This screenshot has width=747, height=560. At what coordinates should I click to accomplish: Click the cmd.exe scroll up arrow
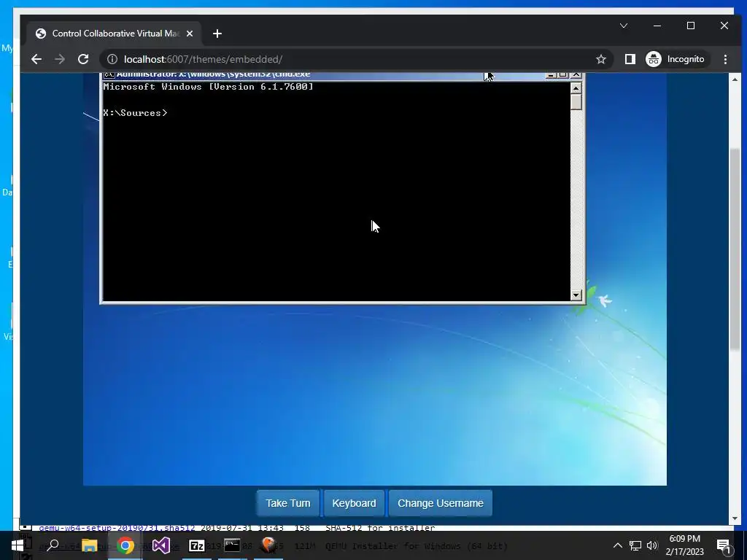576,88
